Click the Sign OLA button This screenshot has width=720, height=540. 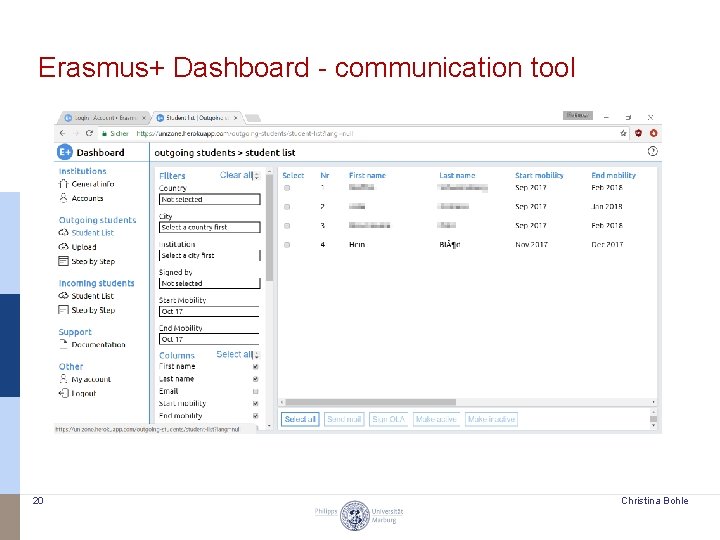click(388, 419)
